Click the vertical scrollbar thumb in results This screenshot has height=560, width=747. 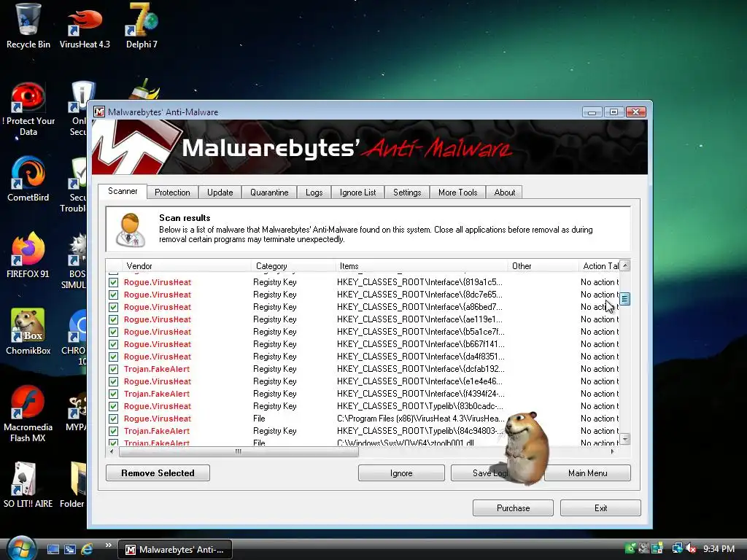(x=625, y=299)
